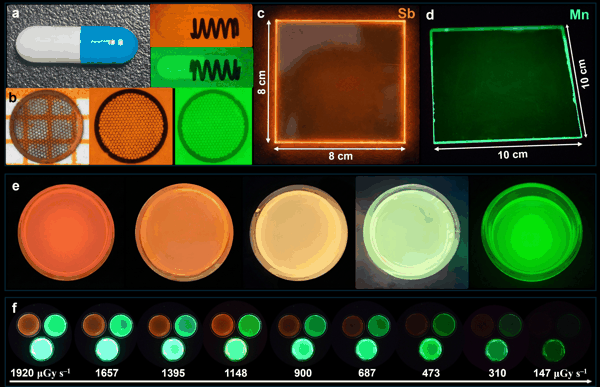The image size is (600, 387).
Task: Click the green 'Mn' label
Action: tap(579, 15)
